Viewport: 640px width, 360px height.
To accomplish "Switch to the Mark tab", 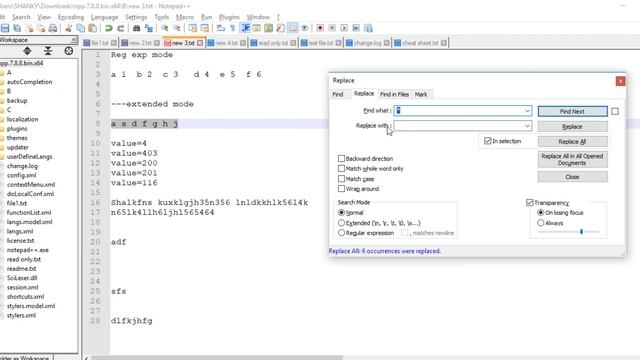I will (x=421, y=94).
